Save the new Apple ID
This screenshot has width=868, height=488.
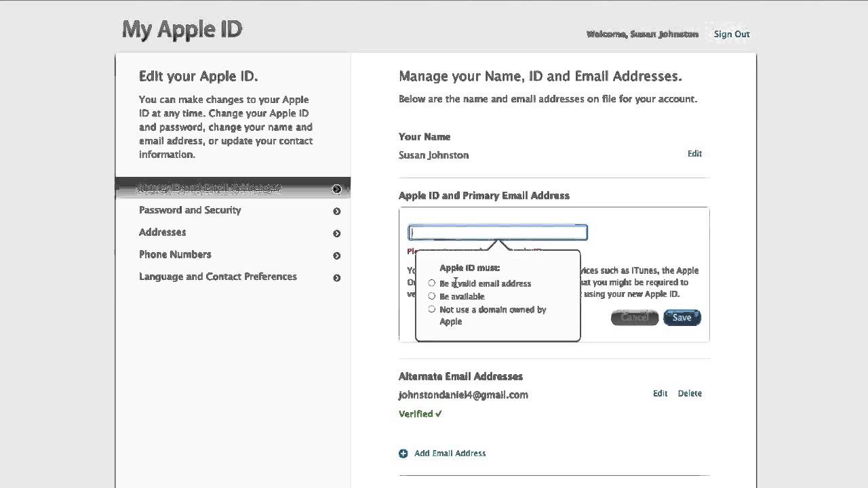[x=682, y=317]
